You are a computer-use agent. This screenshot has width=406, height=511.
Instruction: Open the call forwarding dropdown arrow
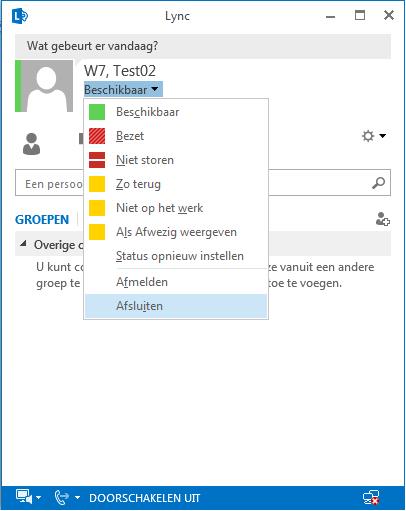pos(77,498)
